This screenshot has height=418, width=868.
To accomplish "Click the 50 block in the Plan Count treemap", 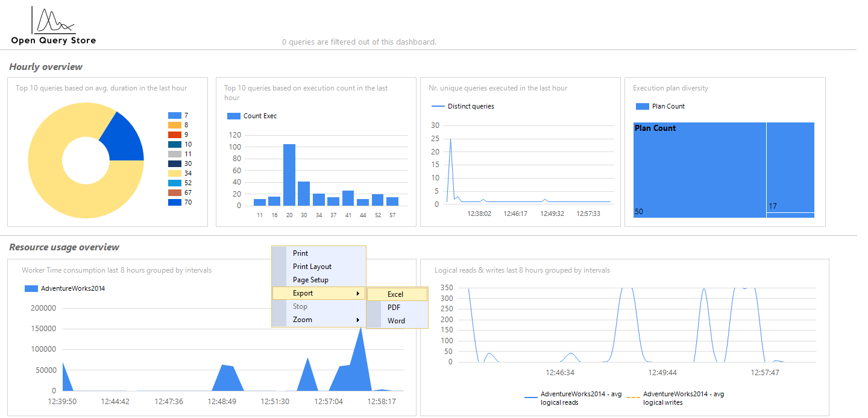I will tap(699, 169).
